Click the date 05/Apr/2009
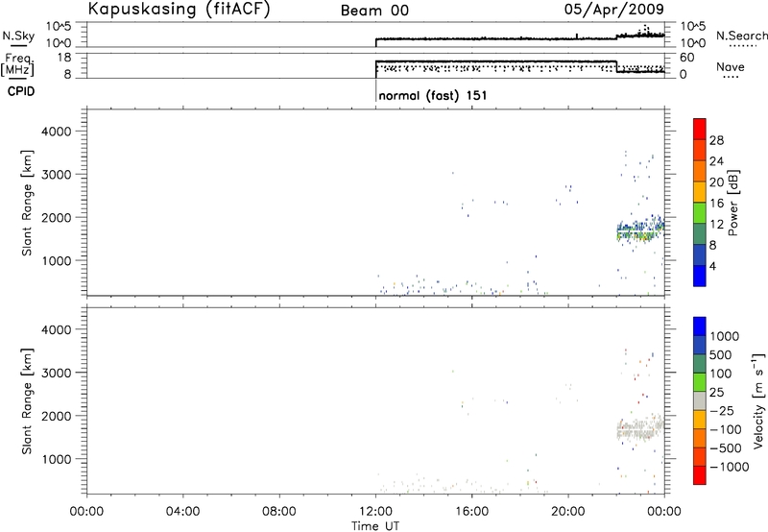This screenshot has width=768, height=532. point(614,10)
